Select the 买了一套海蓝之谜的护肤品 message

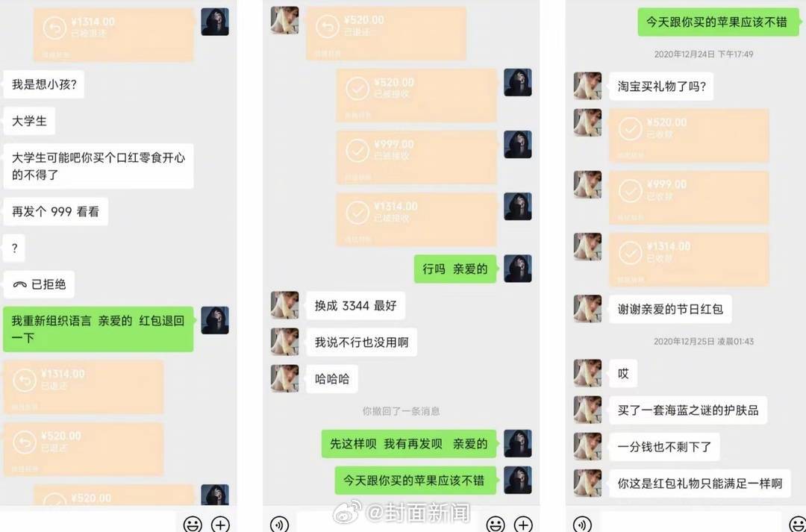point(688,410)
